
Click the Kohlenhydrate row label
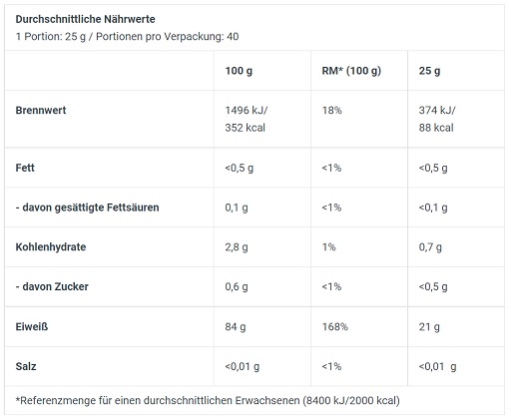[x=51, y=247]
